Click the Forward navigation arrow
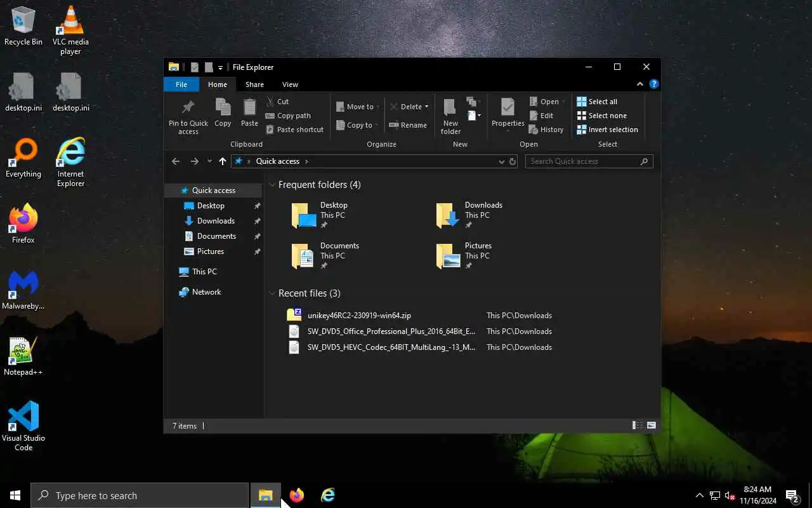 194,161
